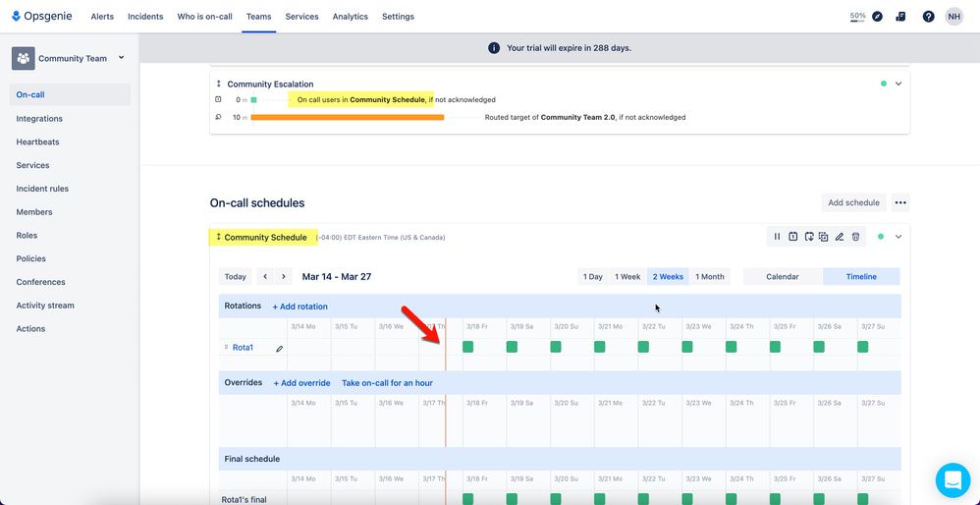This screenshot has height=505, width=980.
Task: Click the Today button
Action: click(x=235, y=276)
